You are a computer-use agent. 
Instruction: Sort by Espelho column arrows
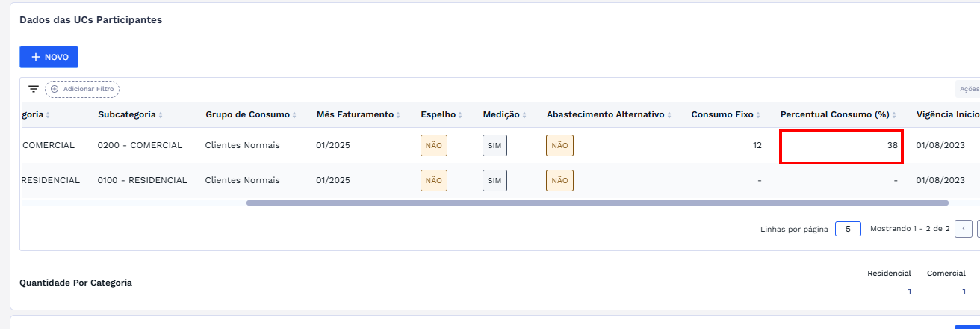[x=460, y=115]
